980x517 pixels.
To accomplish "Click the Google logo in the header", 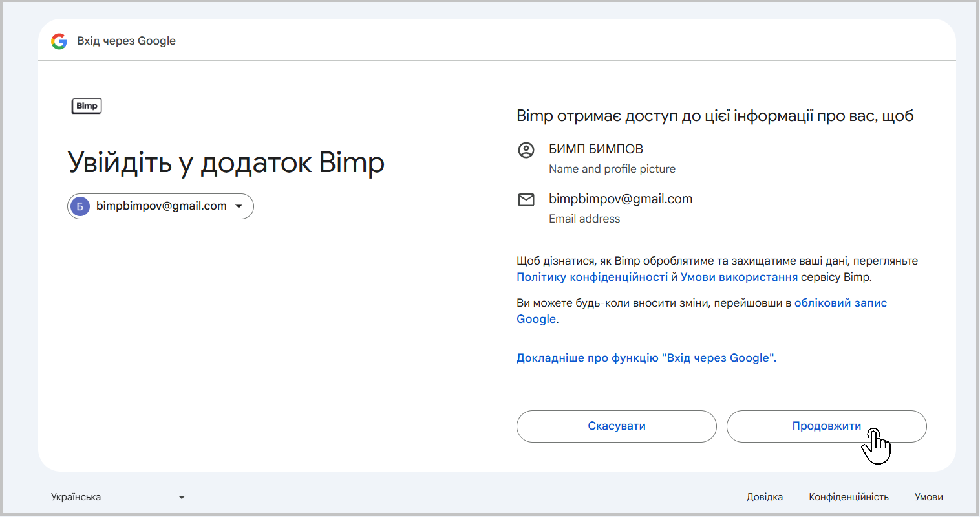I will click(59, 41).
